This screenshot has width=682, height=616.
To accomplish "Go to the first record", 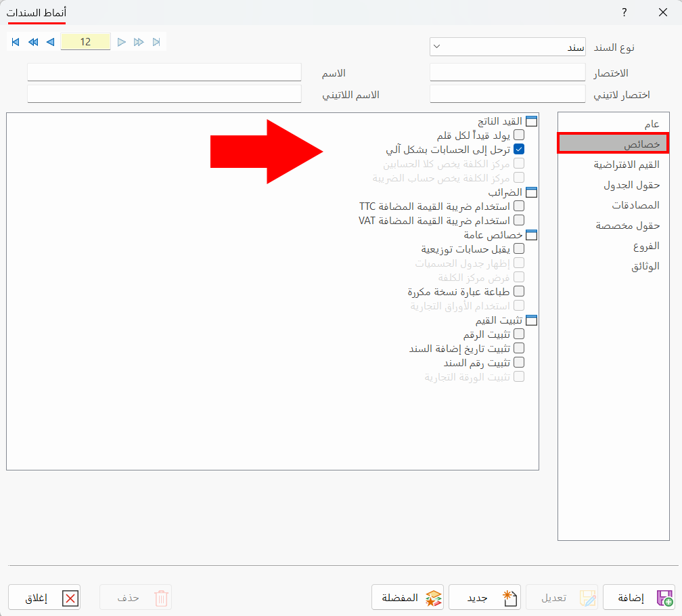I will click(x=16, y=42).
